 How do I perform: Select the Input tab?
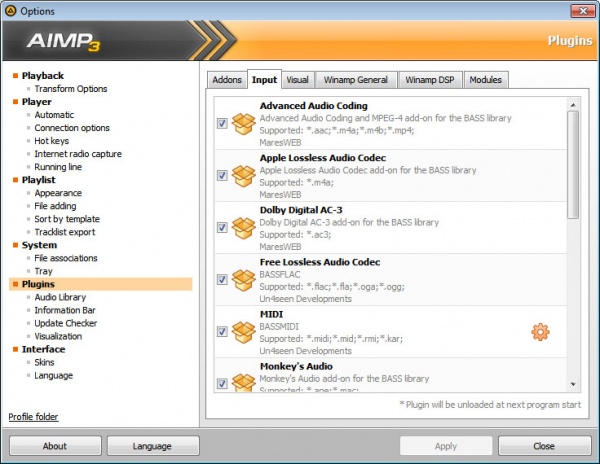tap(264, 80)
